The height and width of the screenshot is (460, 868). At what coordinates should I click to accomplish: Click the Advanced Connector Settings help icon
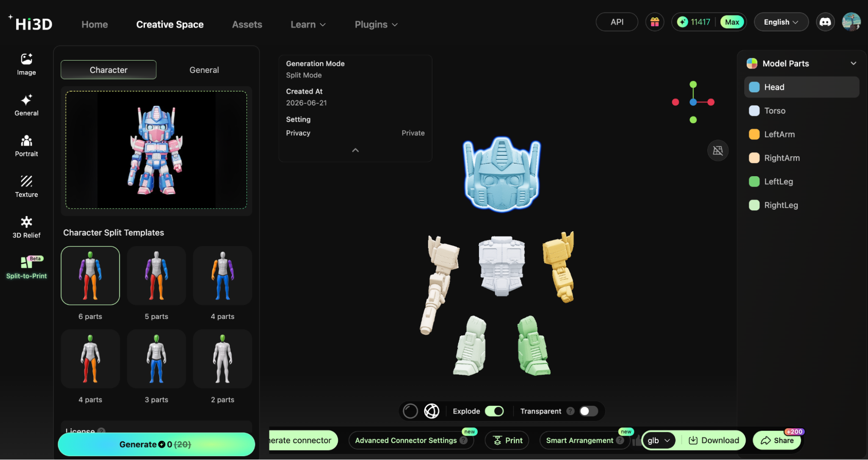463,440
